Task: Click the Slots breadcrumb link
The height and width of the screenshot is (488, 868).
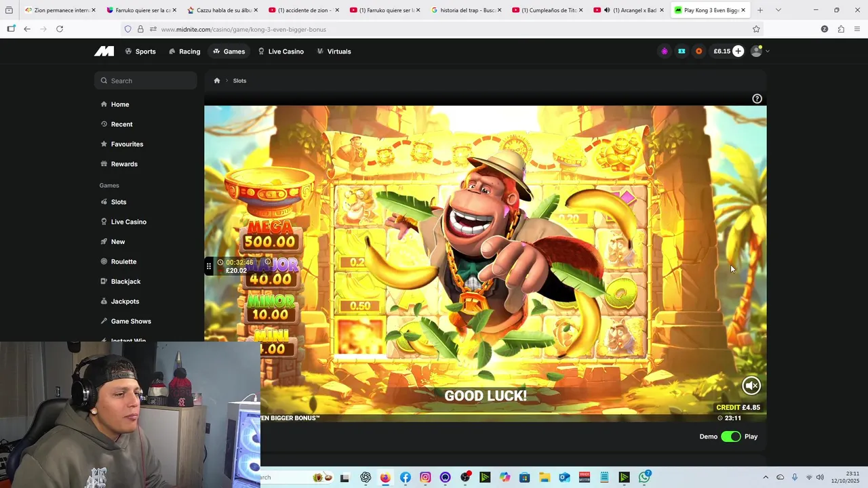Action: (239, 81)
